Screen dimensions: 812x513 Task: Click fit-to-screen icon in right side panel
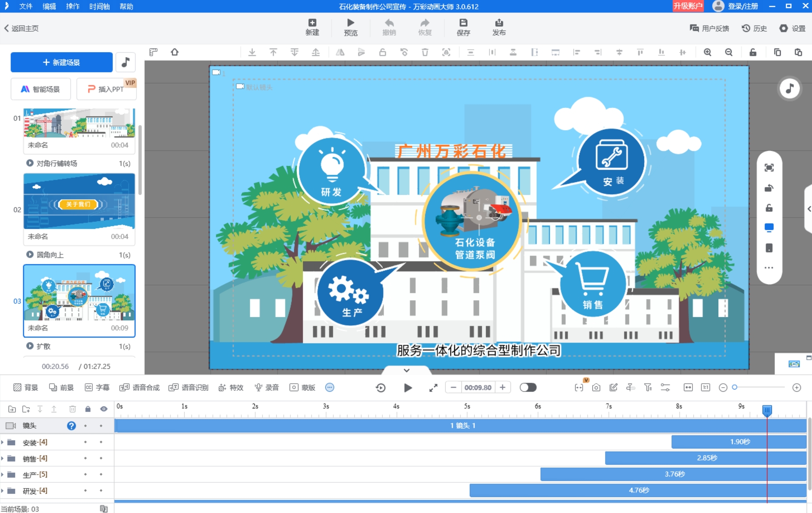[769, 168]
